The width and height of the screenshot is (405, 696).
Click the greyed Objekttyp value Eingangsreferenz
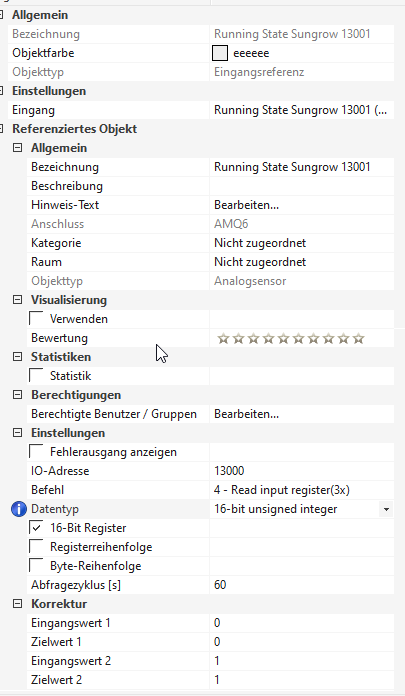(x=259, y=72)
